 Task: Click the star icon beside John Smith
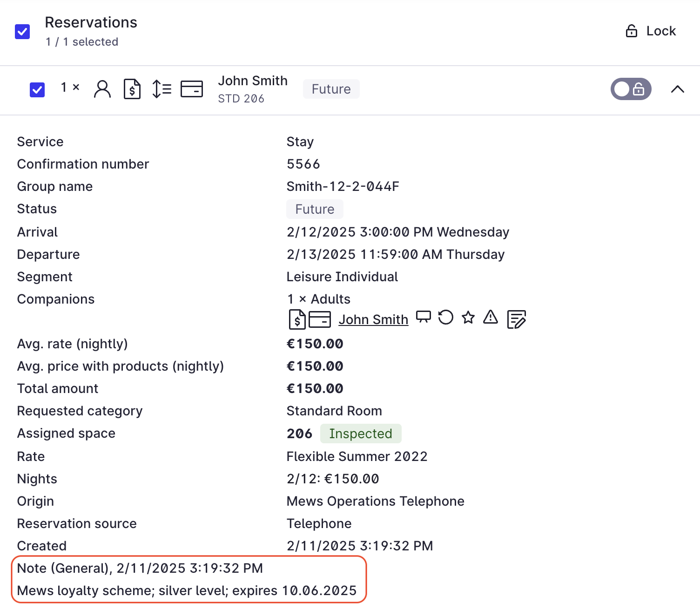468,318
